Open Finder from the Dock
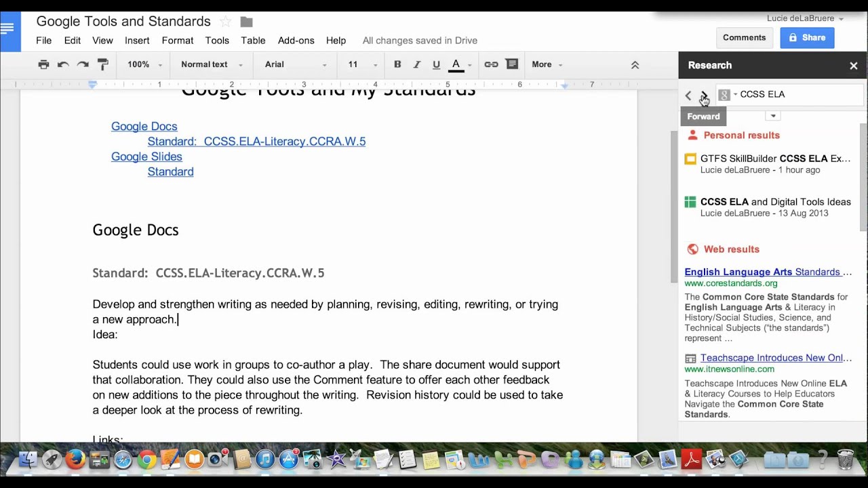Image resolution: width=868 pixels, height=488 pixels. (28, 460)
